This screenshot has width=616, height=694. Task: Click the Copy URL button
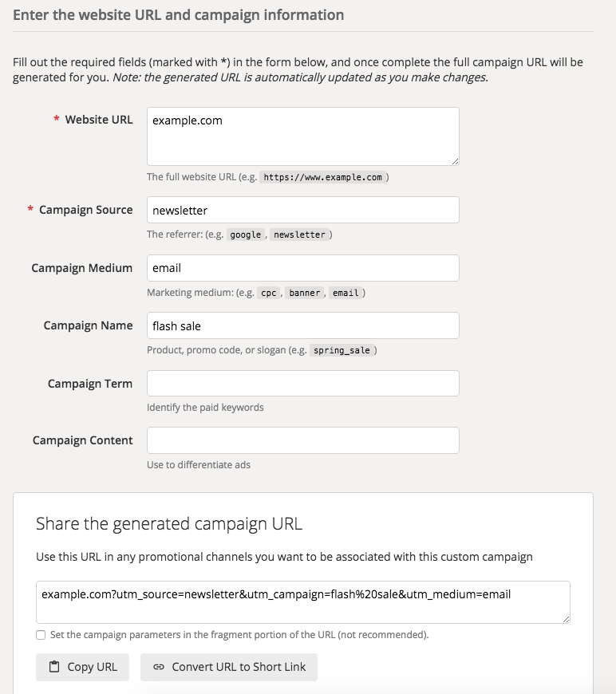tap(83, 667)
